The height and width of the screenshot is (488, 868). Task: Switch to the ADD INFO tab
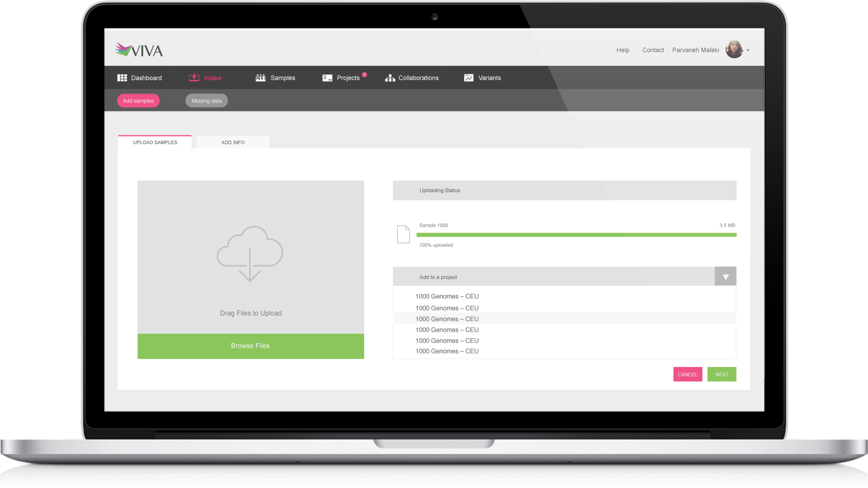(x=233, y=142)
